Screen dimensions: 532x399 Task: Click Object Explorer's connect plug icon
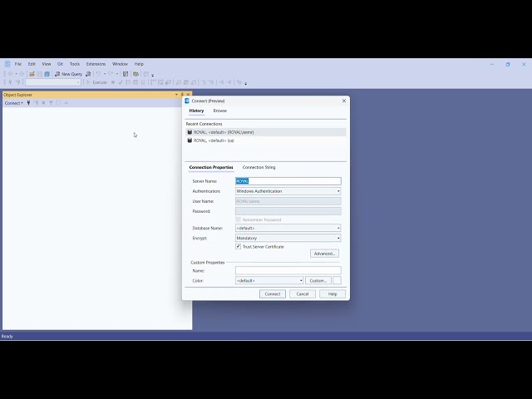(28, 103)
